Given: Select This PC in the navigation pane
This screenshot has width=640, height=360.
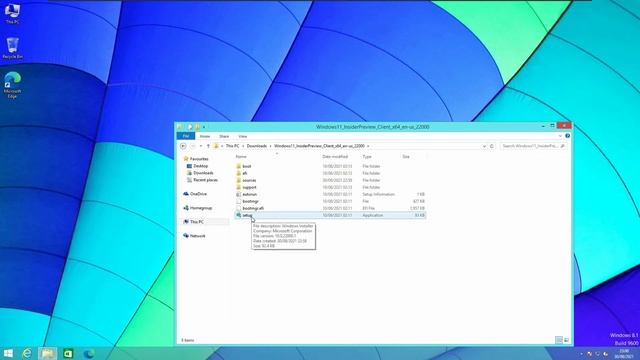Looking at the screenshot, I should (193, 222).
